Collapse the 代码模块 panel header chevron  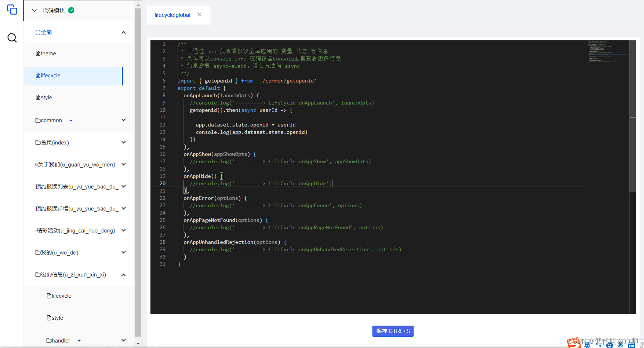click(34, 11)
